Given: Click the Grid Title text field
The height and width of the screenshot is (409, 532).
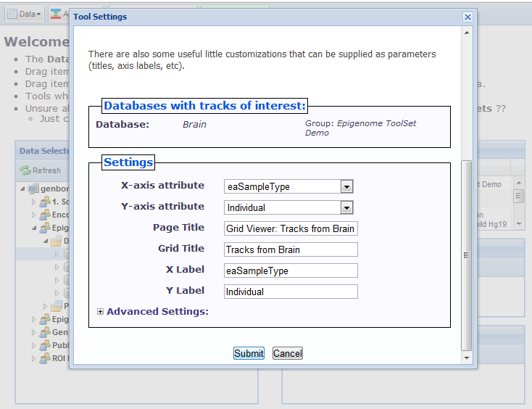Looking at the screenshot, I should (291, 249).
